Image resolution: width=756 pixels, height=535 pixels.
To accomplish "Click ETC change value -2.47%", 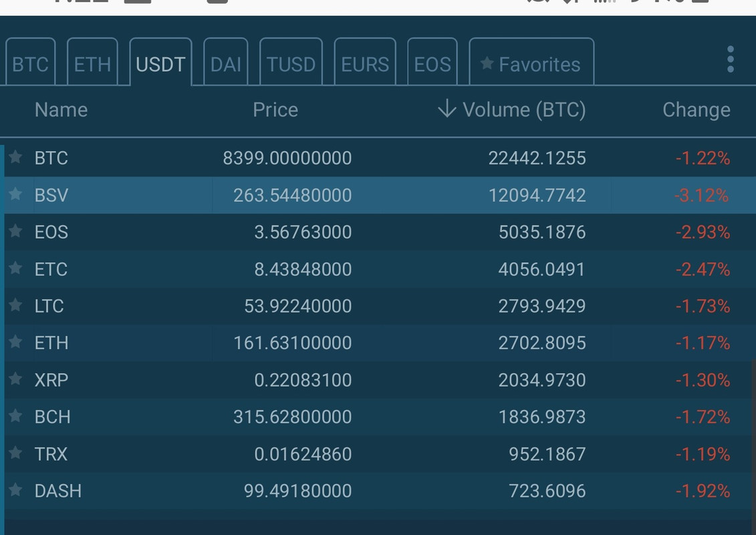I will click(x=703, y=270).
